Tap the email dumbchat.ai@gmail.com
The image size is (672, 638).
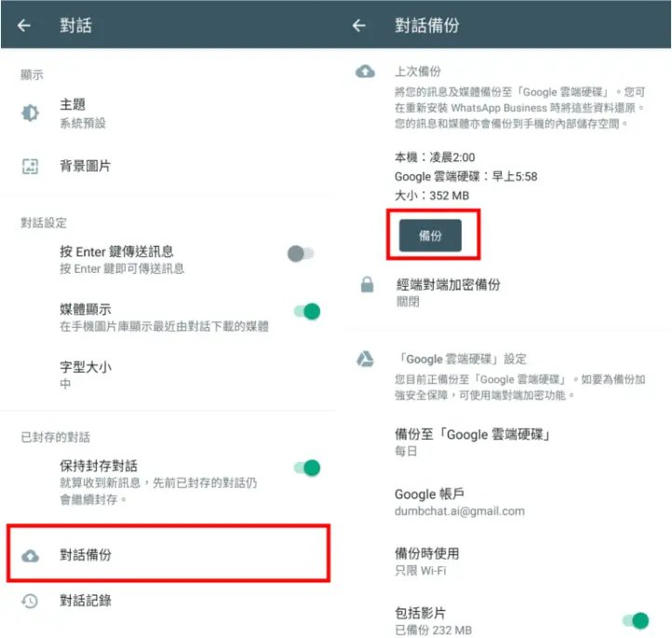click(460, 511)
